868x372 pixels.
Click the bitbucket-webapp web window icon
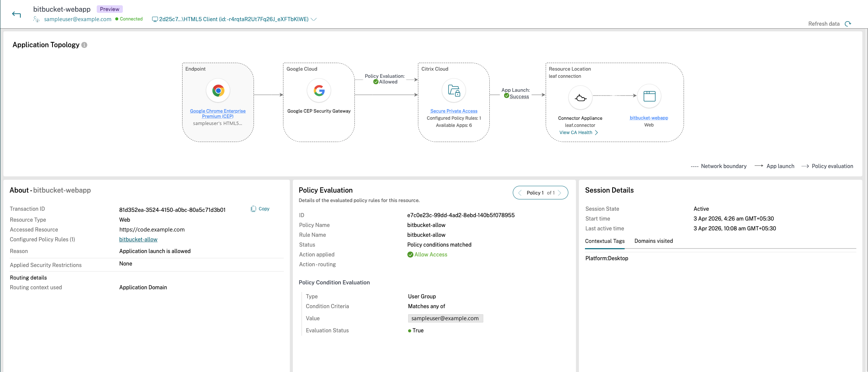point(649,96)
